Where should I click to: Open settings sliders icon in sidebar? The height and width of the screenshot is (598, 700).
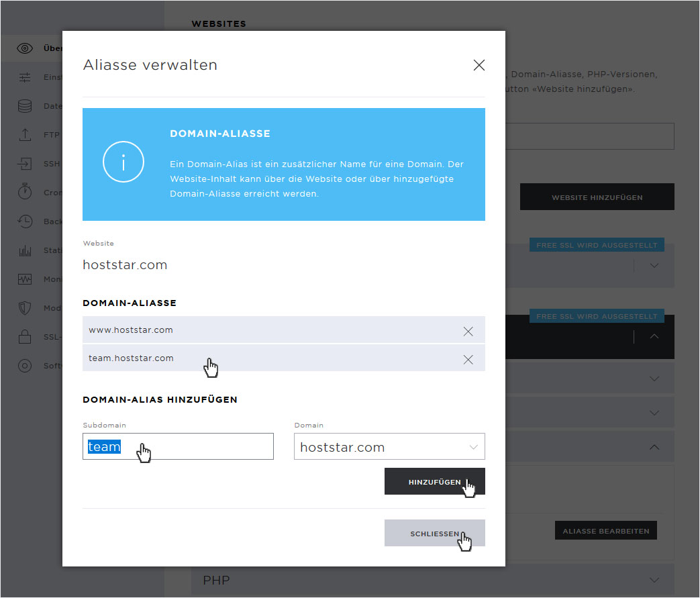pyautogui.click(x=25, y=77)
